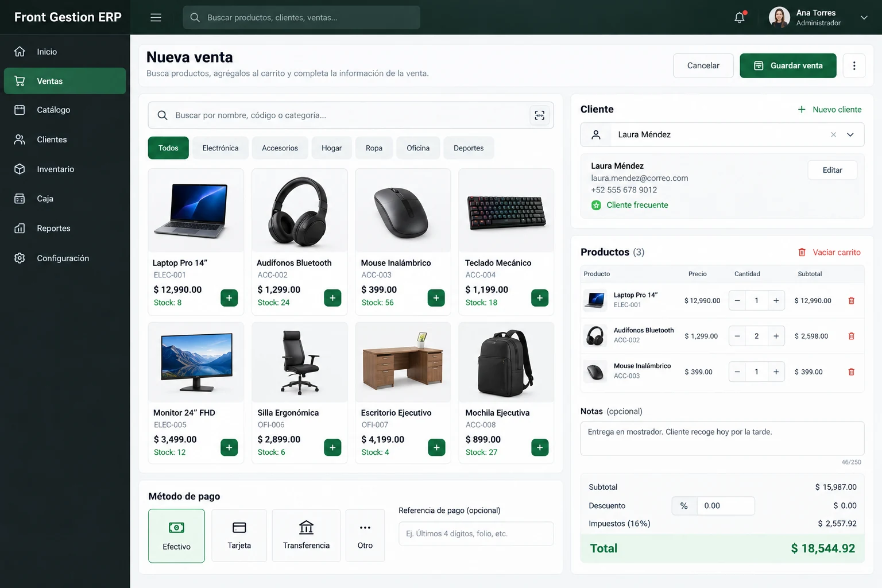
Task: Click the Guardar venta button
Action: point(788,65)
